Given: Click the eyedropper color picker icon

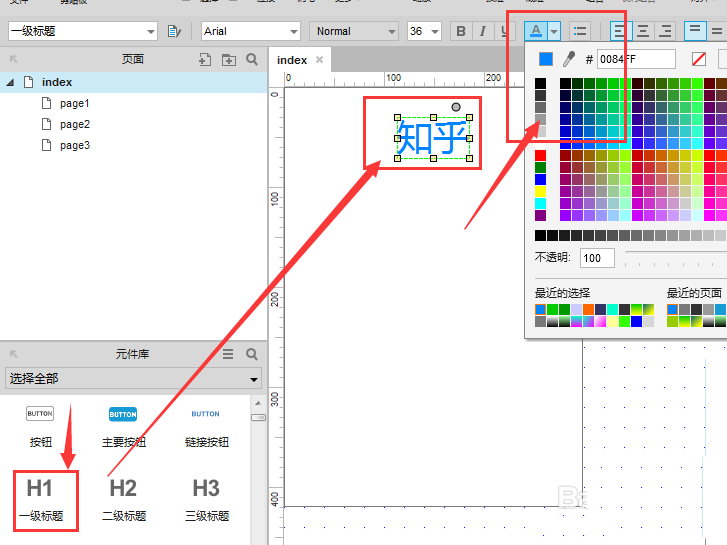Looking at the screenshot, I should (568, 59).
